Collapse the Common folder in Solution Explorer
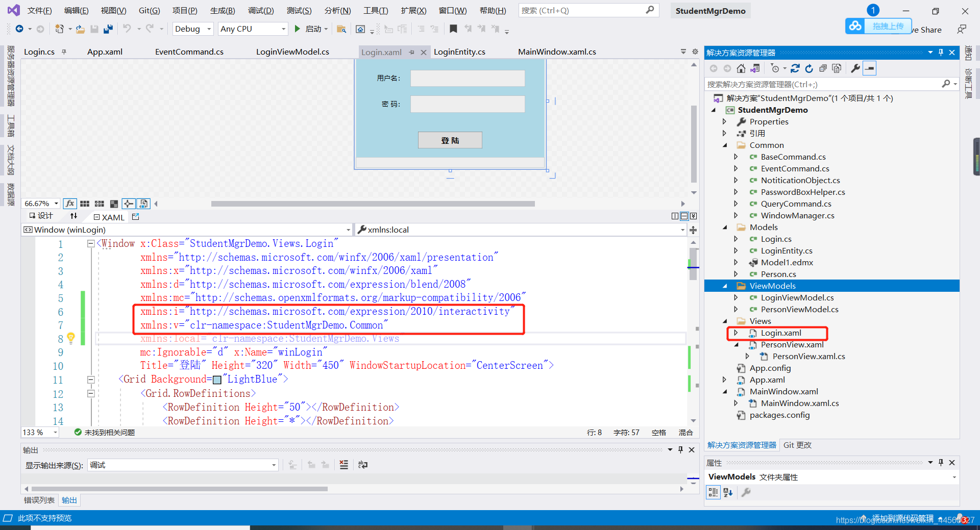The image size is (980, 530). pyautogui.click(x=725, y=145)
